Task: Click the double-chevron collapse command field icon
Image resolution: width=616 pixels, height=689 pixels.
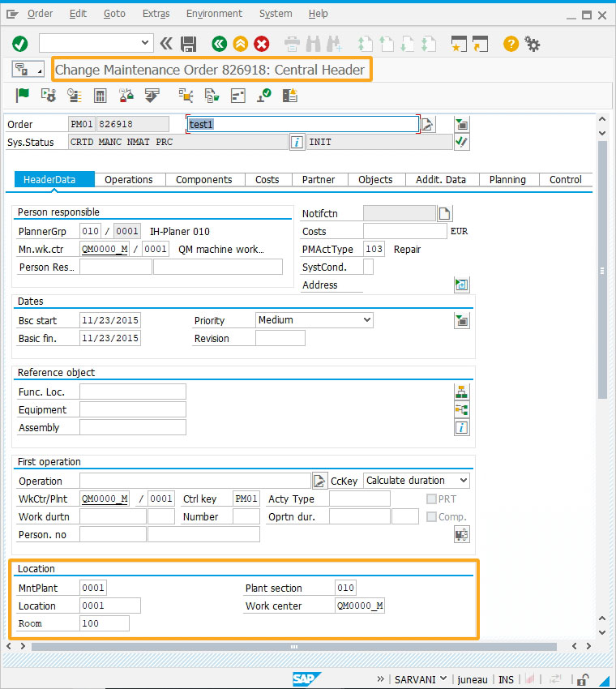Action: point(166,44)
